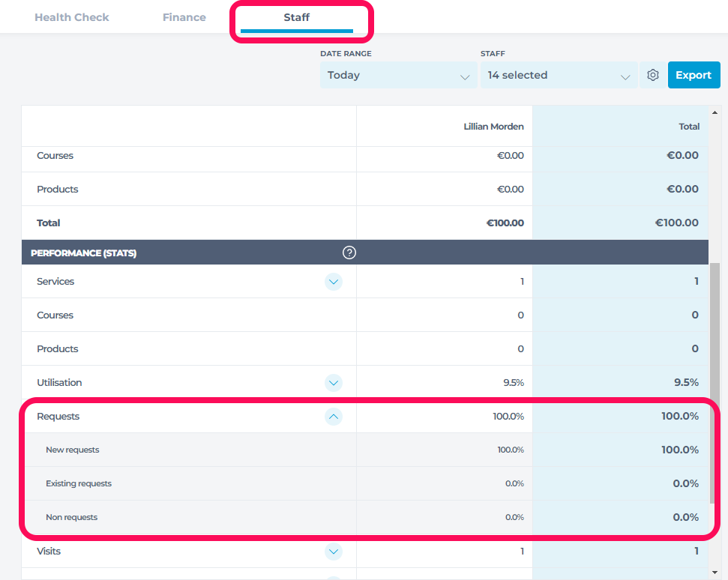Click the bold Total row label

click(48, 223)
